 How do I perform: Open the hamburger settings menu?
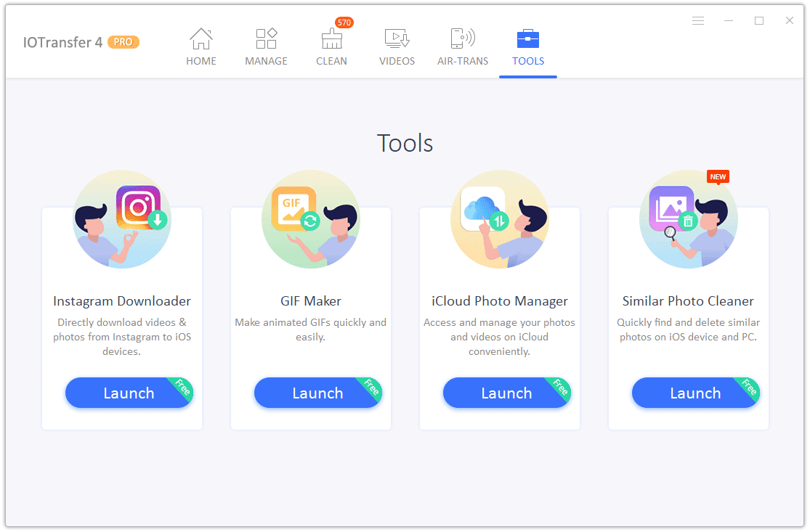[x=698, y=21]
